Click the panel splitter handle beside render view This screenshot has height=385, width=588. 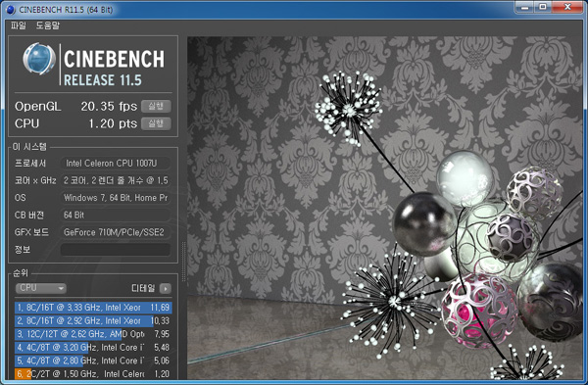(x=183, y=262)
